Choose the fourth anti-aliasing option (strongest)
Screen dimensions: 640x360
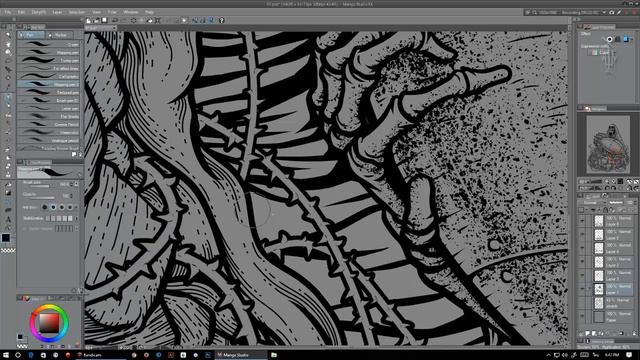tap(70, 207)
